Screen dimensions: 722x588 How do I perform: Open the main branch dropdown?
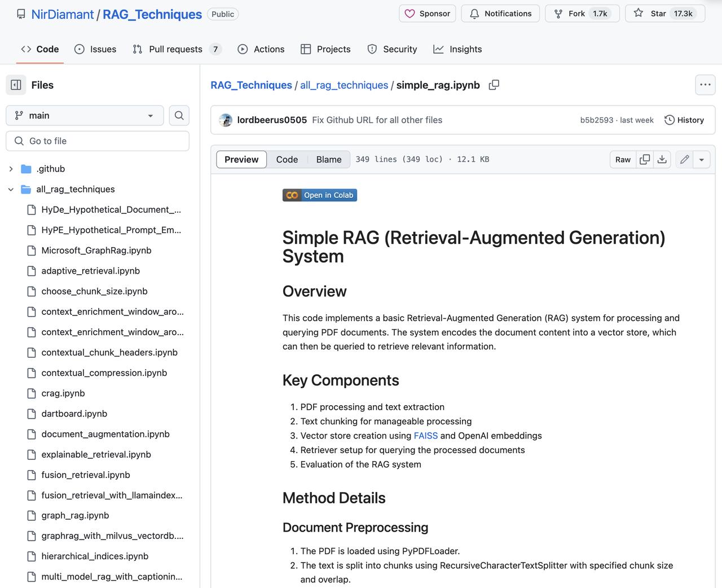click(85, 116)
